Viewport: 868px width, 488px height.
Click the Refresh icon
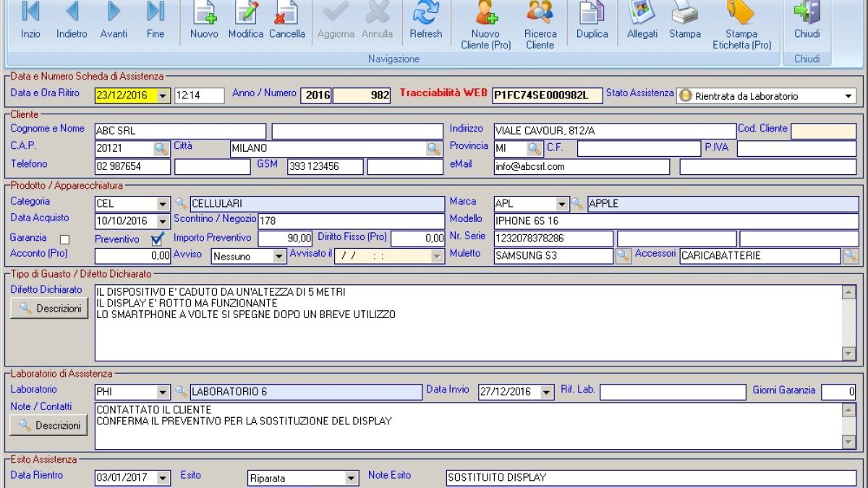(426, 12)
